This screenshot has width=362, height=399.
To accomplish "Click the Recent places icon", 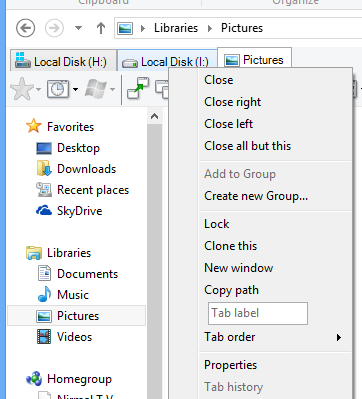I will 44,190.
